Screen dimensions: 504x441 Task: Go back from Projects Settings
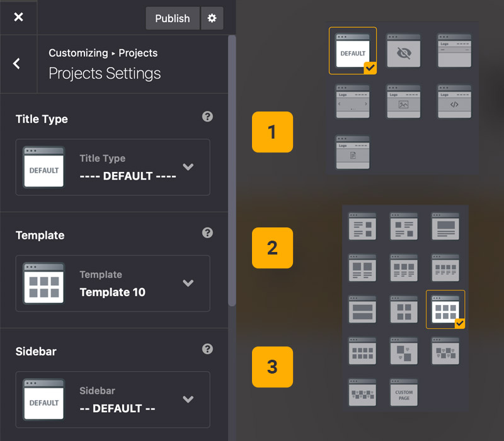(x=17, y=64)
